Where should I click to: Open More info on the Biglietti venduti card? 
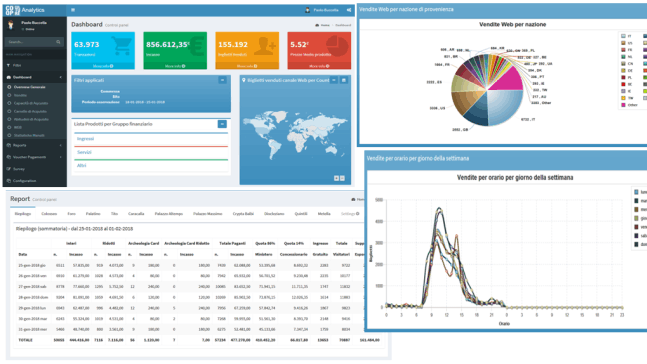tap(247, 66)
